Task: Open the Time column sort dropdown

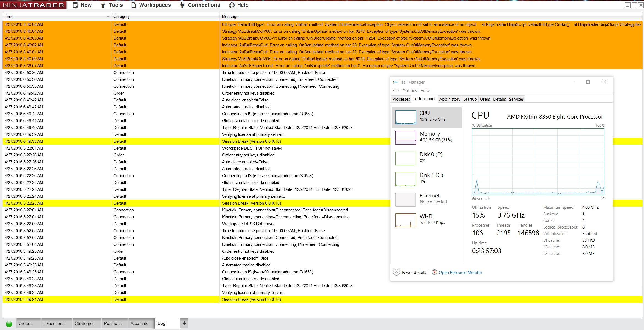Action: (x=108, y=16)
